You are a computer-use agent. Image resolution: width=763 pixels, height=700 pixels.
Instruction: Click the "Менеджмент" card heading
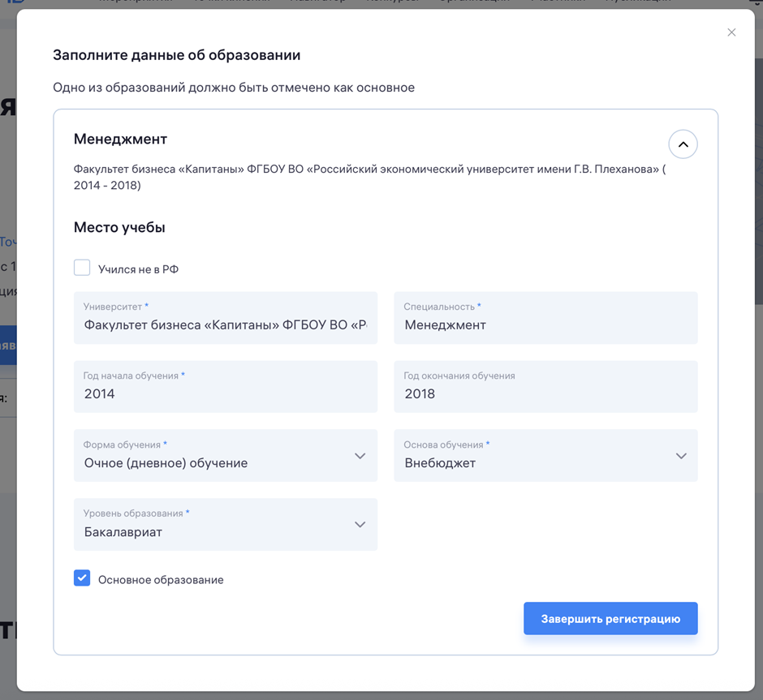pyautogui.click(x=120, y=139)
